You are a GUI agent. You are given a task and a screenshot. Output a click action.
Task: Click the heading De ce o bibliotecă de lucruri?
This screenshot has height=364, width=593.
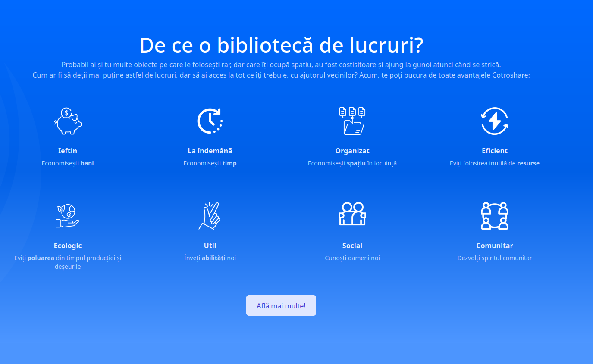tap(281, 45)
